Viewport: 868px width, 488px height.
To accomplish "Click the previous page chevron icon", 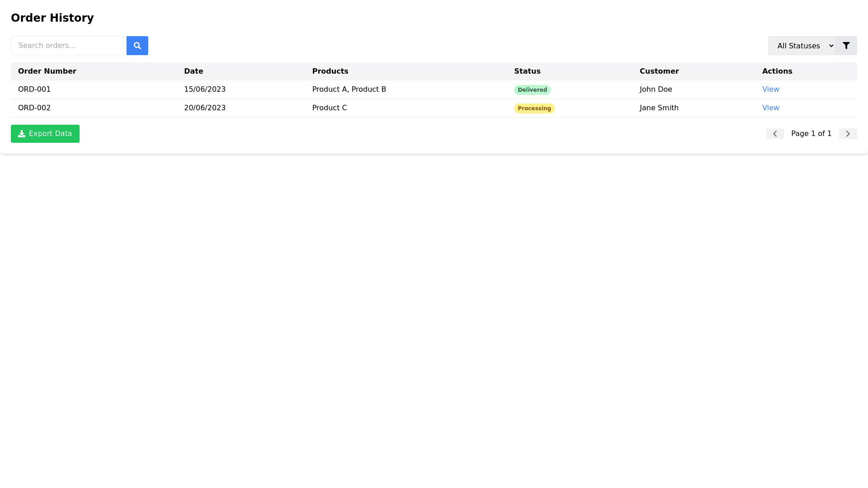I will pos(775,134).
